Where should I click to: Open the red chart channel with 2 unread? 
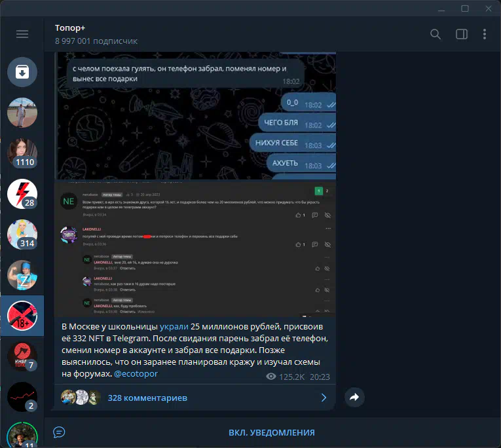click(22, 396)
